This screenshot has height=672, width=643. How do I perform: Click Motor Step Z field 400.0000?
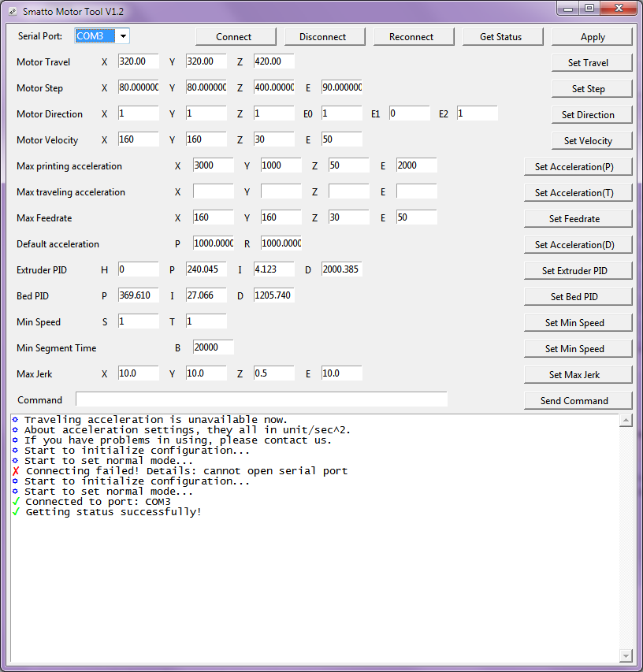[x=274, y=87]
